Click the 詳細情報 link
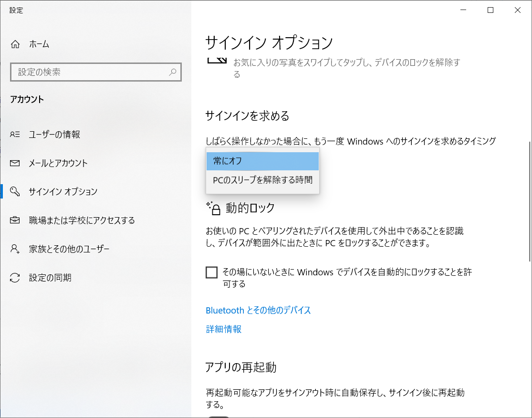 coord(223,329)
